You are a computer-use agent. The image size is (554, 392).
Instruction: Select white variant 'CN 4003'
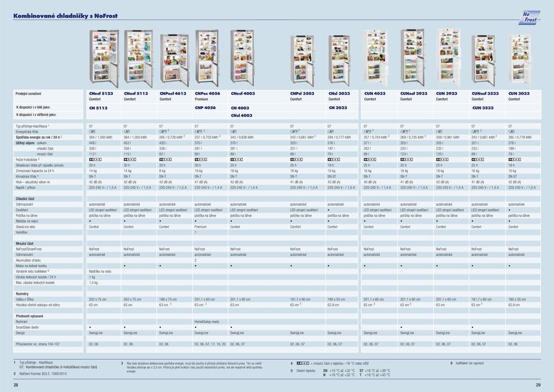(240, 108)
